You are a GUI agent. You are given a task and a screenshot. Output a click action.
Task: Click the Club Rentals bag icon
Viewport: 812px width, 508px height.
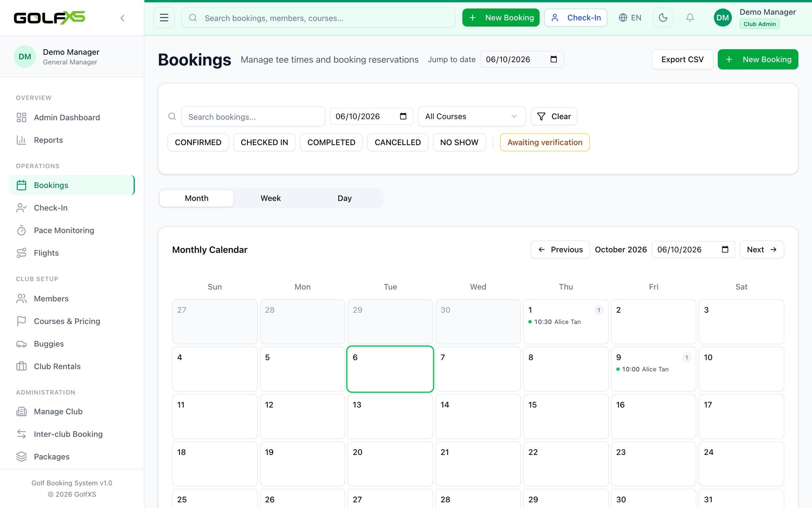tap(21, 366)
